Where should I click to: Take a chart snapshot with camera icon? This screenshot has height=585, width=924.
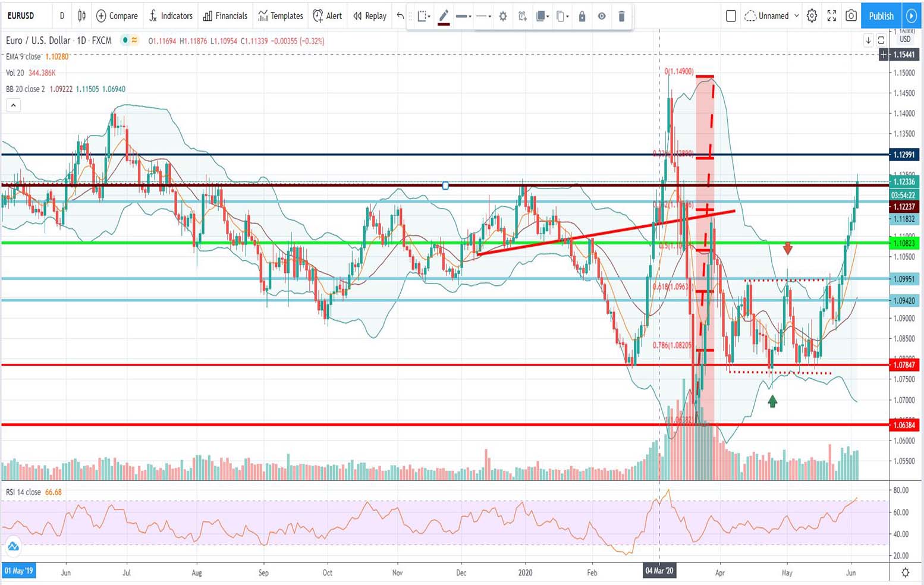pyautogui.click(x=851, y=16)
